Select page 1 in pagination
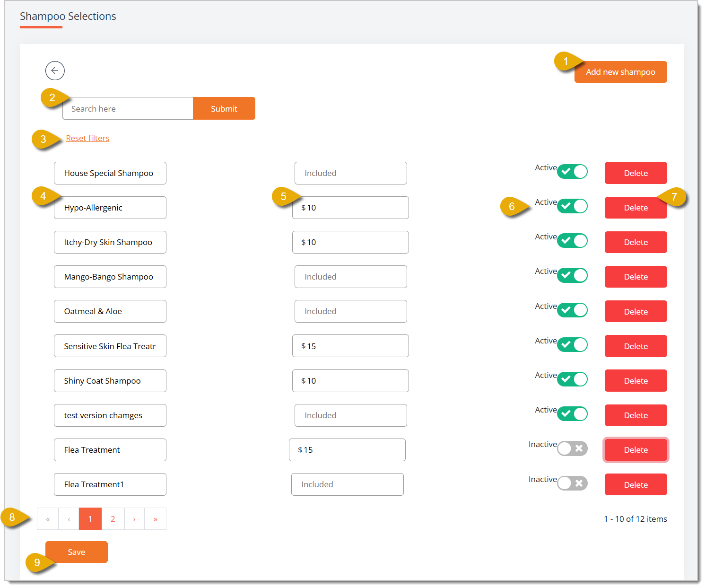Screen dimensions: 705x588 point(90,519)
